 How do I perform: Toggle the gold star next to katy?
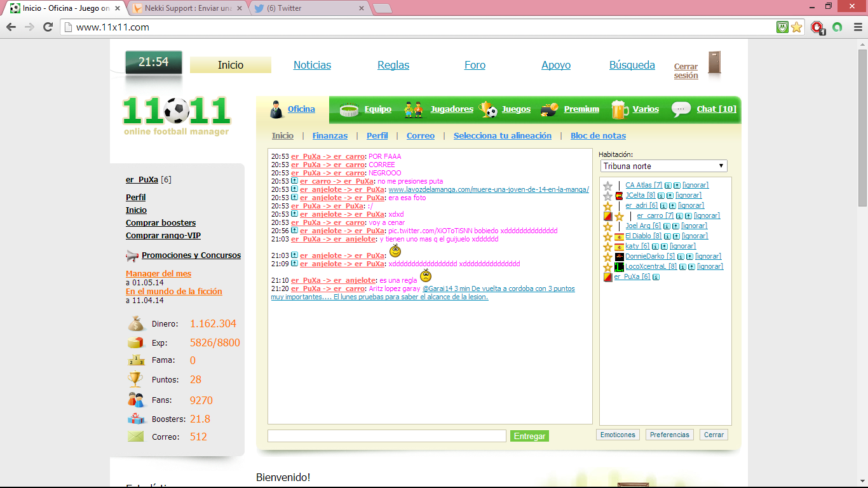pos(608,247)
